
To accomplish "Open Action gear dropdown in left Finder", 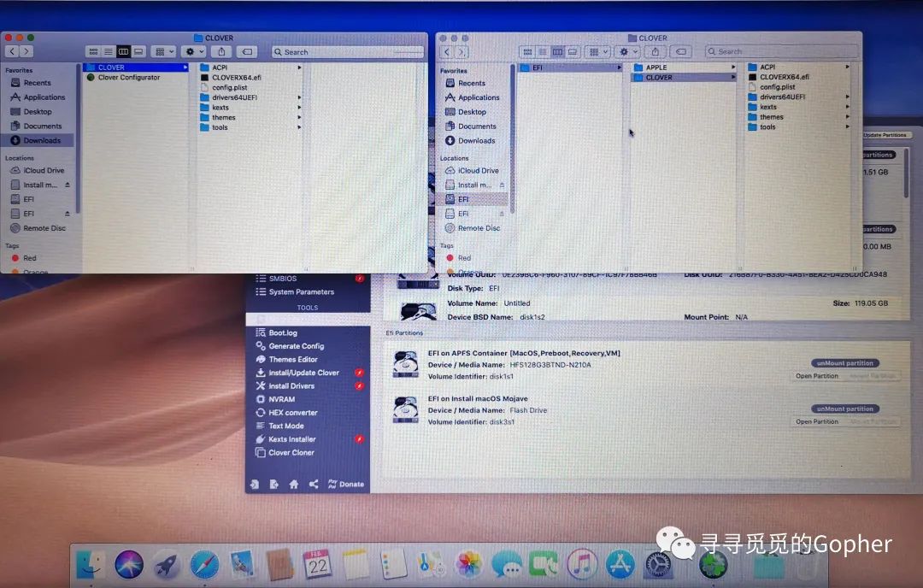I will pos(194,52).
